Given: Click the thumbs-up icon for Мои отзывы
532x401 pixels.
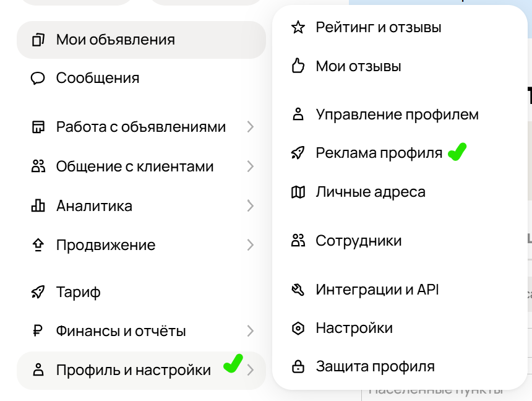Looking at the screenshot, I should (x=298, y=66).
